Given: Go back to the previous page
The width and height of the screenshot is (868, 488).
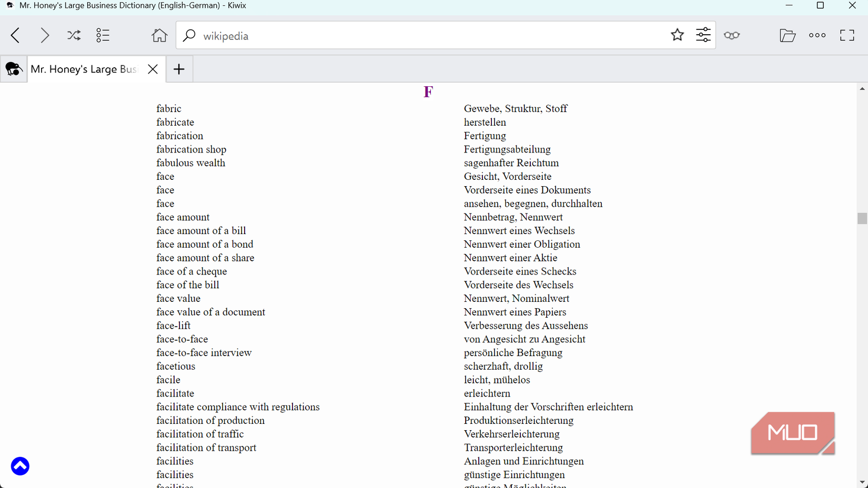Looking at the screenshot, I should (15, 35).
